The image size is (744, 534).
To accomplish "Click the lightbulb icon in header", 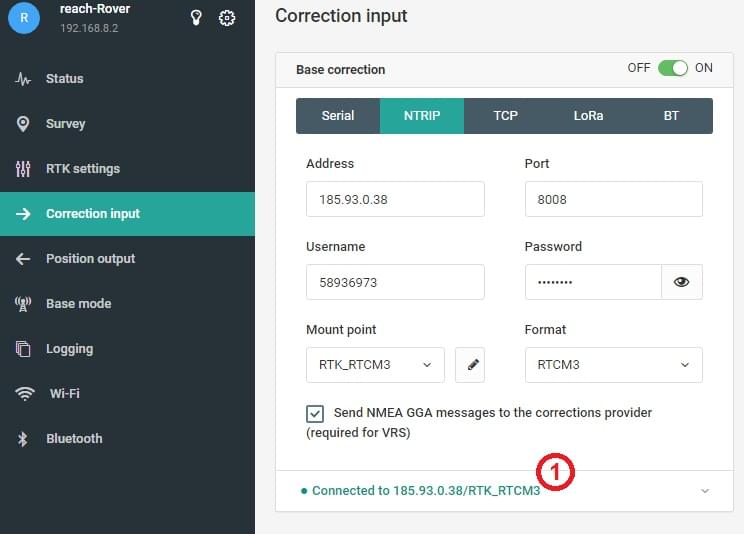I will [x=197, y=17].
